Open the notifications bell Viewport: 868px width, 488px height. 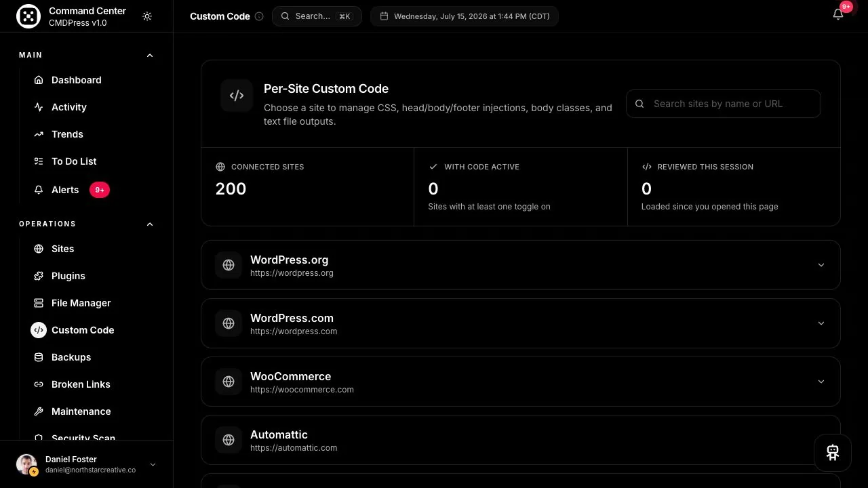pyautogui.click(x=838, y=15)
